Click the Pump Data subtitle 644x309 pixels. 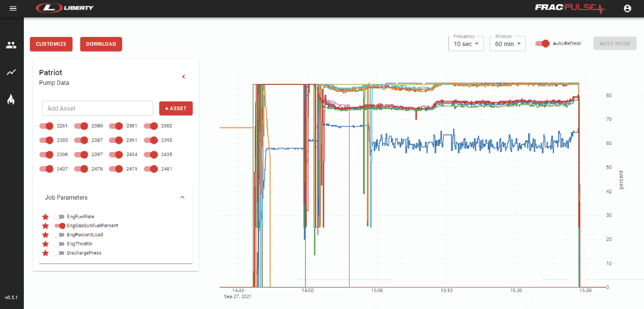(x=54, y=83)
